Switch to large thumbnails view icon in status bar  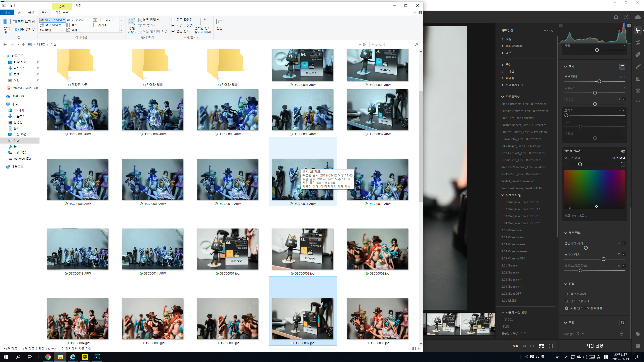[x=419, y=348]
